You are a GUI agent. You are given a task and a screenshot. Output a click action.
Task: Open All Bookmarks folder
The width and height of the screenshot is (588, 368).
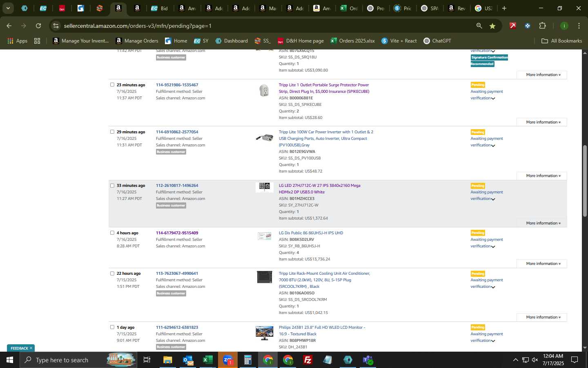click(561, 41)
